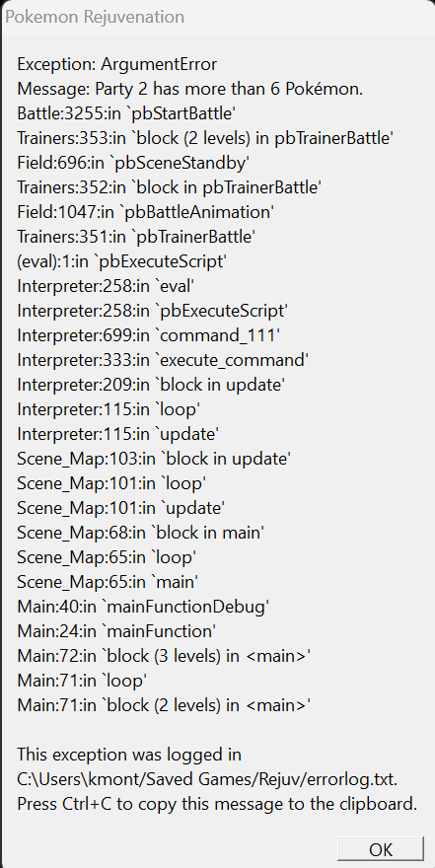Click the Interpreter:209 block in update line
Viewport: 435px width, 868px height.
[x=151, y=384]
